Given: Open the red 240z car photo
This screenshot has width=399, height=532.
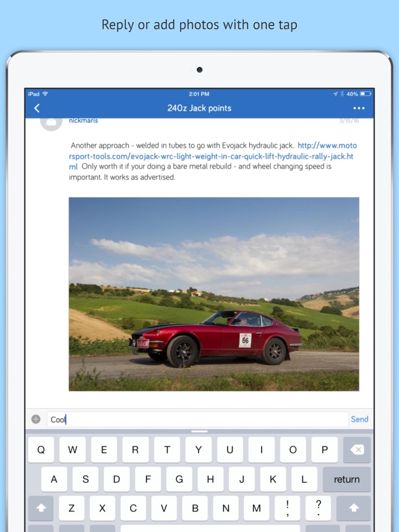Looking at the screenshot, I should (x=214, y=294).
